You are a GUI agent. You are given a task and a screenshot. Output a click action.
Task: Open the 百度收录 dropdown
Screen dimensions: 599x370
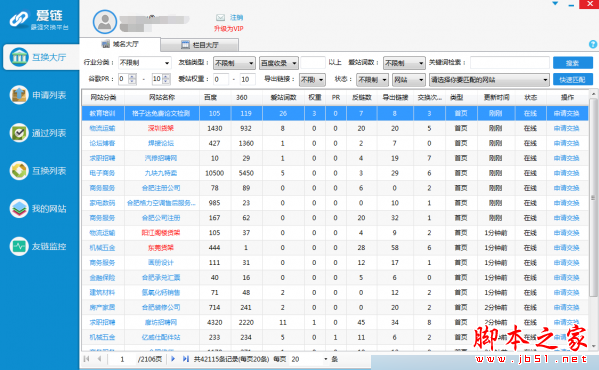279,63
